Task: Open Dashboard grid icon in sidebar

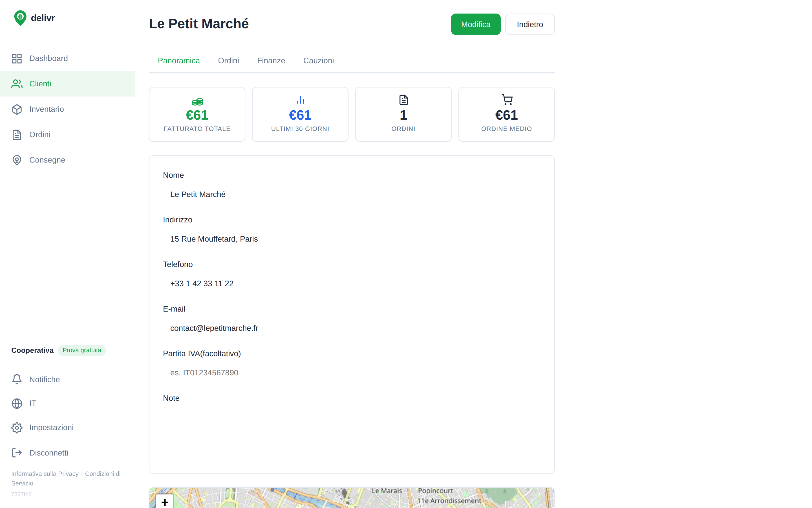Action: click(x=17, y=58)
